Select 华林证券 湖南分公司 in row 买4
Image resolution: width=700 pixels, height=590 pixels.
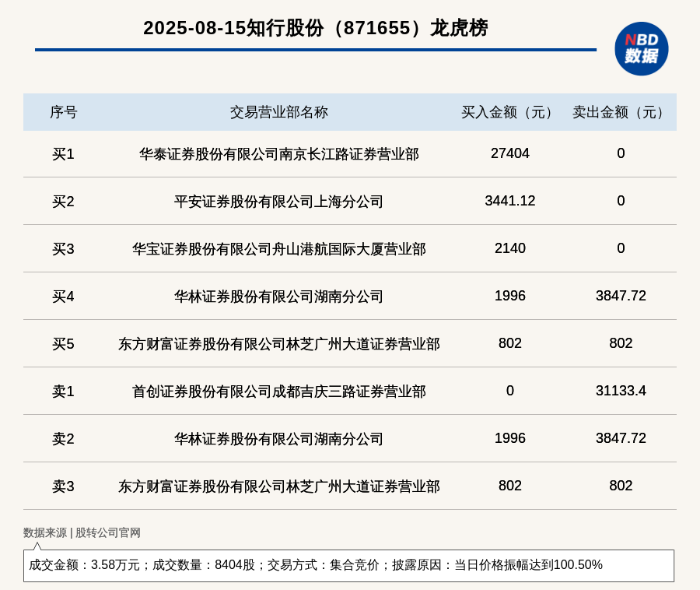pyautogui.click(x=279, y=297)
